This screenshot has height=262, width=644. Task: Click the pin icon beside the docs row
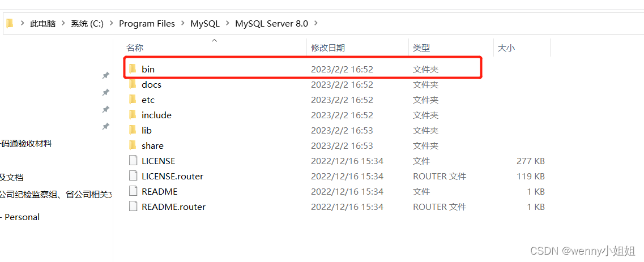pyautogui.click(x=105, y=92)
